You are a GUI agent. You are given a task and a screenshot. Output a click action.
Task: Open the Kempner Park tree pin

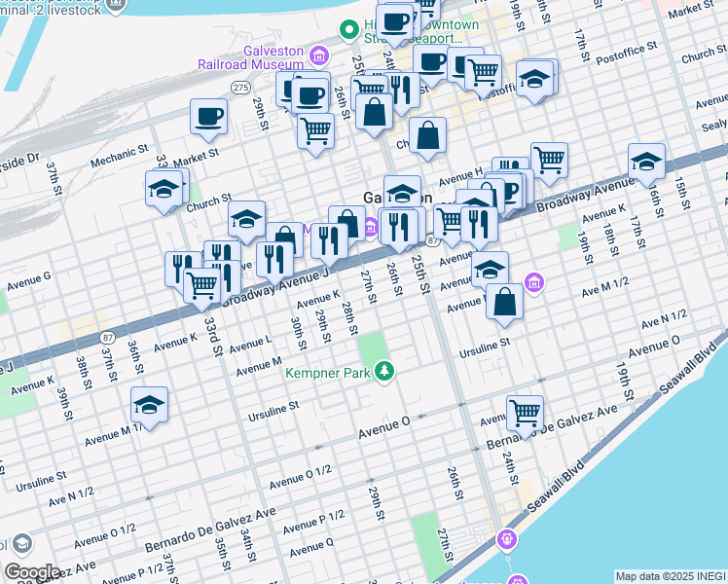(x=384, y=373)
